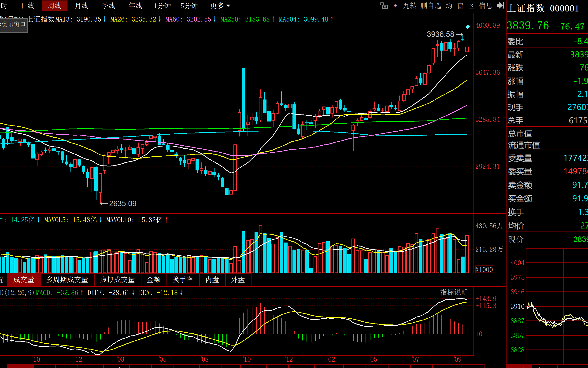This screenshot has height=368, width=588.
Task: Select the 5分钟 period
Action: [x=189, y=6]
